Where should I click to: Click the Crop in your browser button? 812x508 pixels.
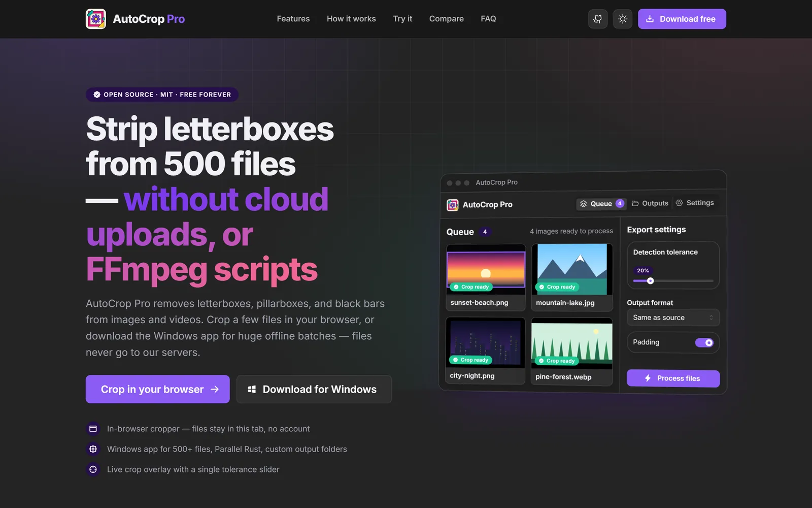[158, 389]
